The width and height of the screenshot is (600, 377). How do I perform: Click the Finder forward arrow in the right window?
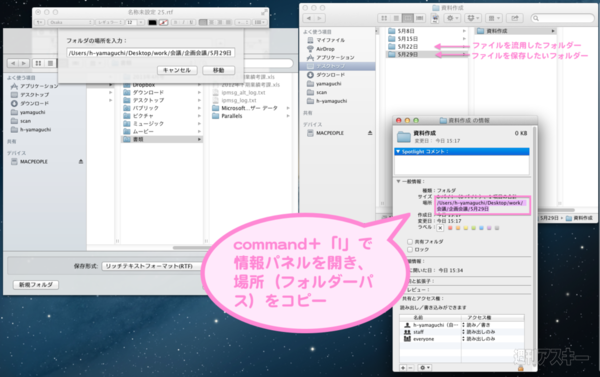click(320, 18)
